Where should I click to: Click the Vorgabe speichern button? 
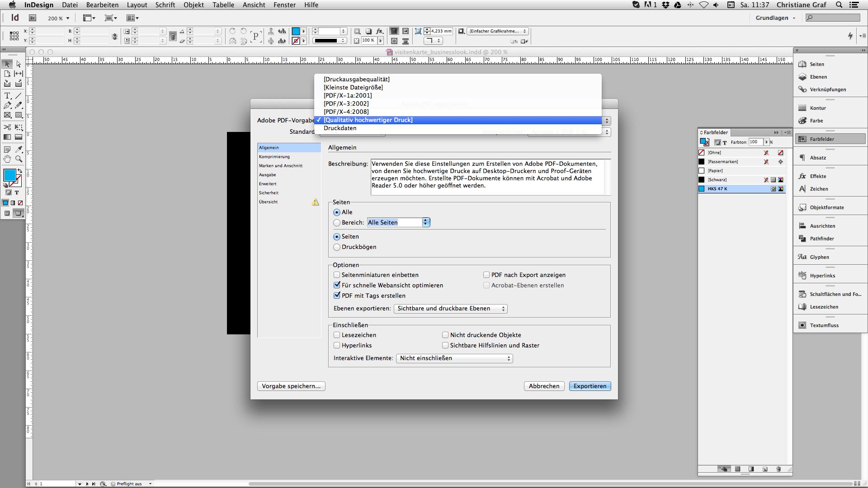(x=291, y=386)
